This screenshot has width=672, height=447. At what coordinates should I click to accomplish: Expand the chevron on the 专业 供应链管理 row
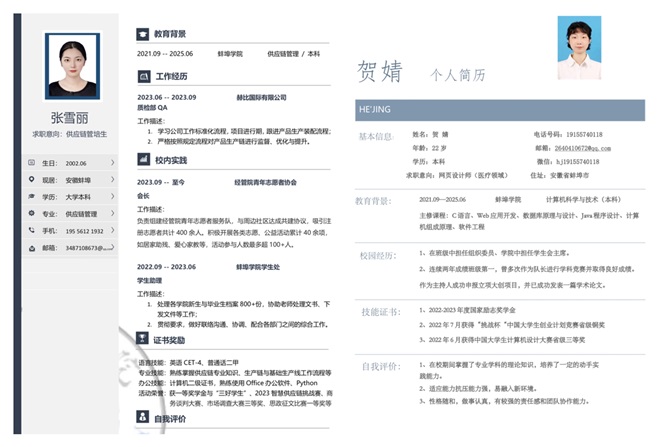click(x=112, y=214)
